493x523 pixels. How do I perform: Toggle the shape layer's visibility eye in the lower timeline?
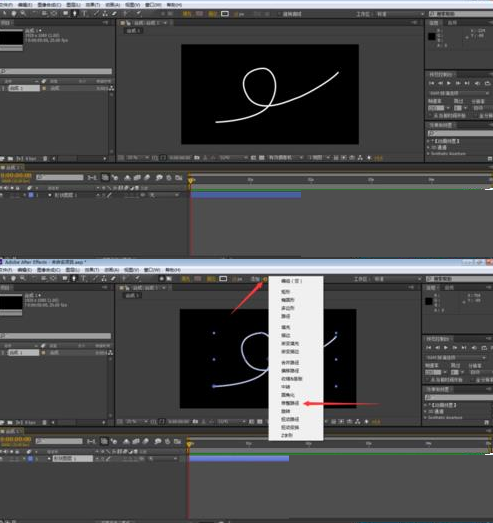(x=1, y=459)
